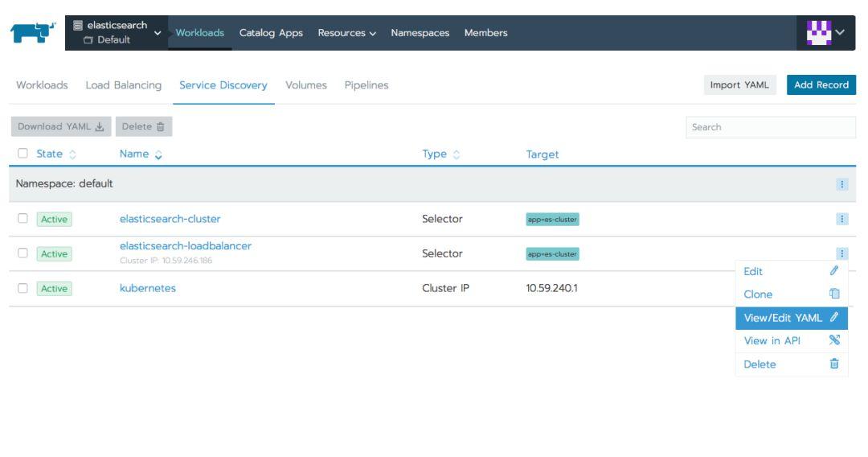Check the elasticsearch-cluster row checkbox
868x457 pixels.
pyautogui.click(x=23, y=218)
